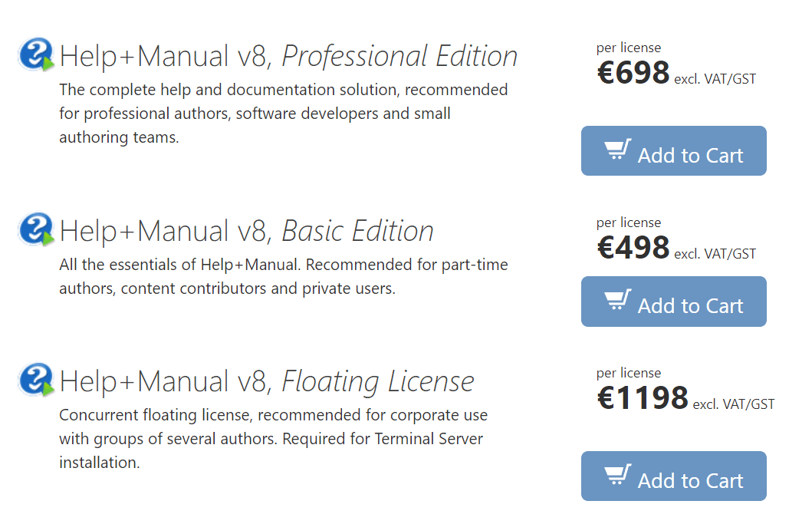
Task: Click "excl. VAT/GST" note beside €698
Action: tap(715, 79)
